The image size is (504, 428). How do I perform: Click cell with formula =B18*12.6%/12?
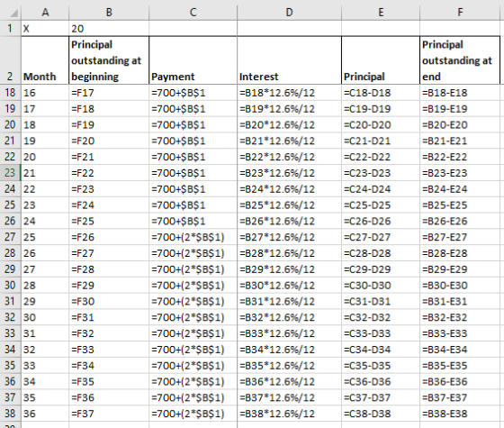pos(289,93)
